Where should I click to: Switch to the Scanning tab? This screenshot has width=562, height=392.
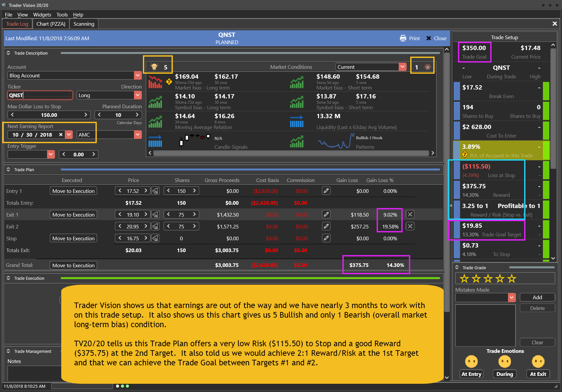coord(84,24)
